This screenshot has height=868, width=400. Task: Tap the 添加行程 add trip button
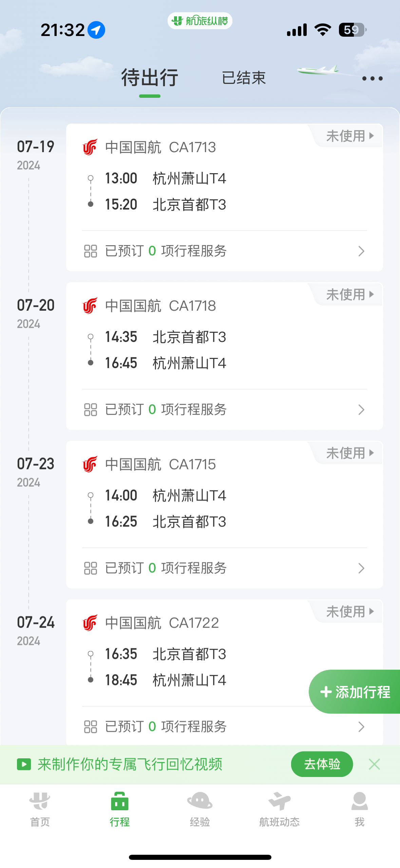tap(354, 692)
